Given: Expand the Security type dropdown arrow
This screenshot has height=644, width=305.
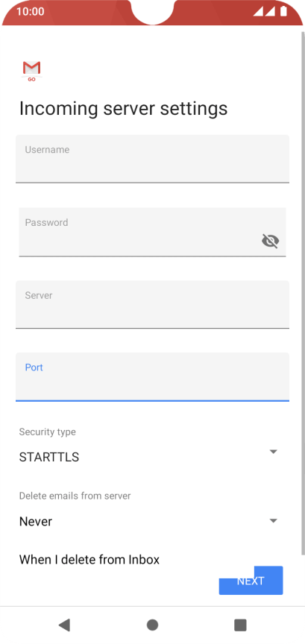Looking at the screenshot, I should point(274,452).
